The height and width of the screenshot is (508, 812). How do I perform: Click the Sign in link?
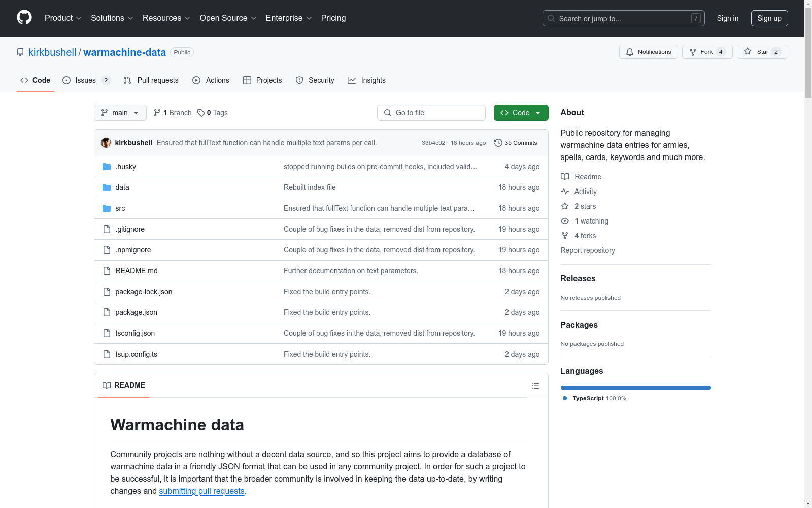[x=728, y=18]
